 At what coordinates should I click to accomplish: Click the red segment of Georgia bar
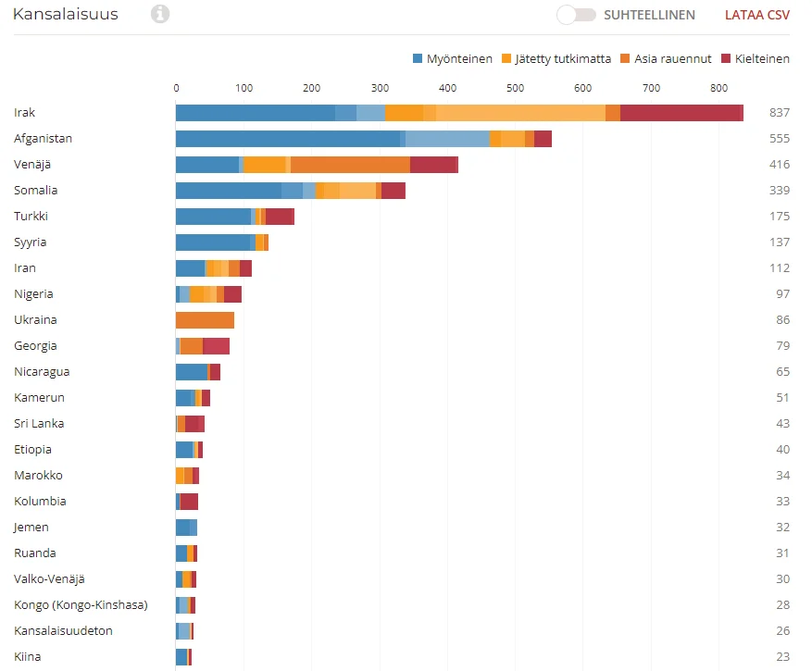[x=216, y=346]
